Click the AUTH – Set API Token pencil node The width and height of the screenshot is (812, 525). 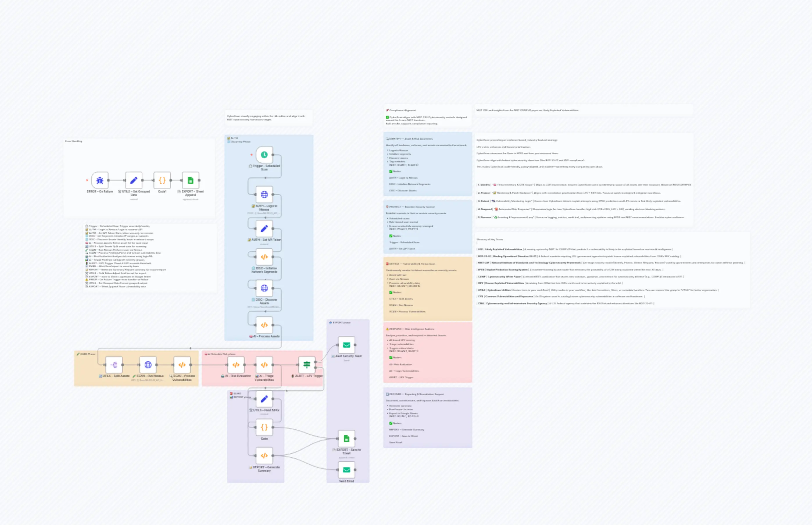[x=264, y=229]
